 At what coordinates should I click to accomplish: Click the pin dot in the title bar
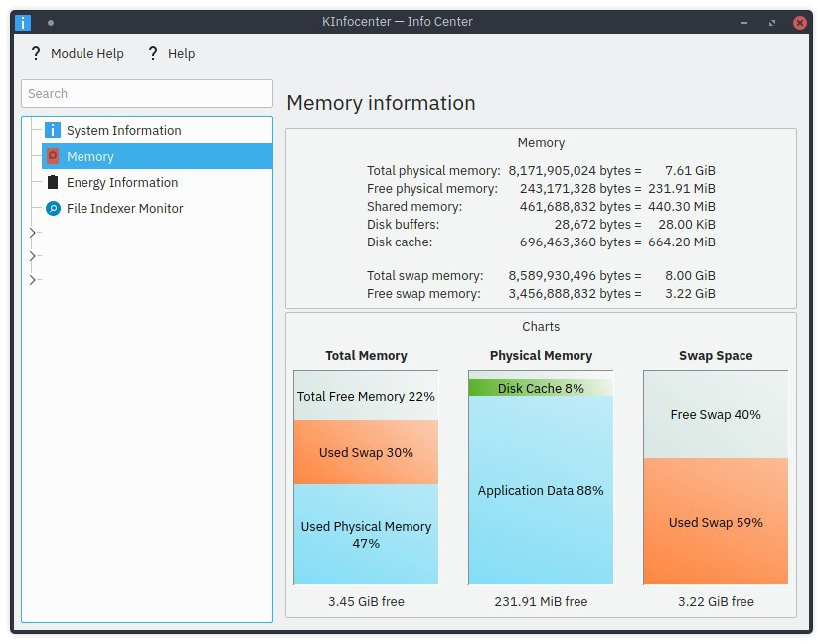coord(51,23)
